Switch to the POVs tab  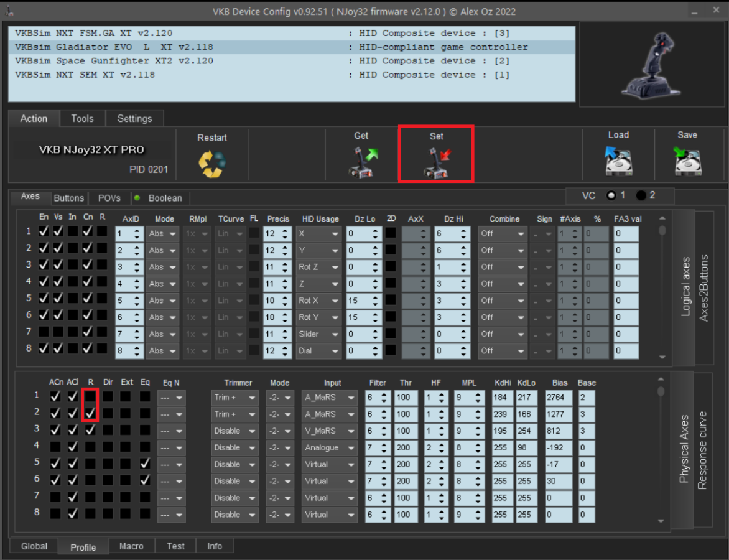pos(109,198)
